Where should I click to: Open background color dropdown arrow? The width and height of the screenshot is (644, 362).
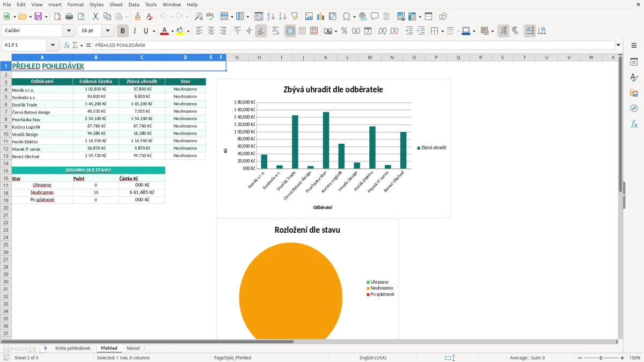(x=188, y=32)
